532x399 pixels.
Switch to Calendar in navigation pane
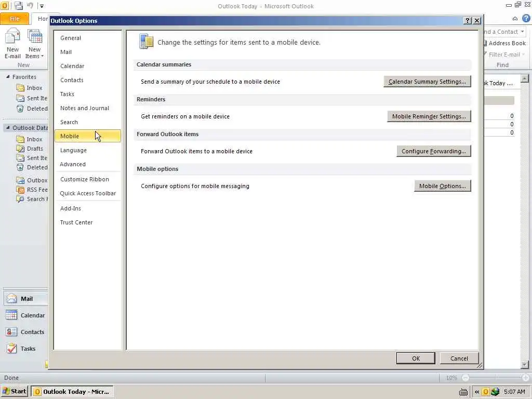tap(26, 315)
